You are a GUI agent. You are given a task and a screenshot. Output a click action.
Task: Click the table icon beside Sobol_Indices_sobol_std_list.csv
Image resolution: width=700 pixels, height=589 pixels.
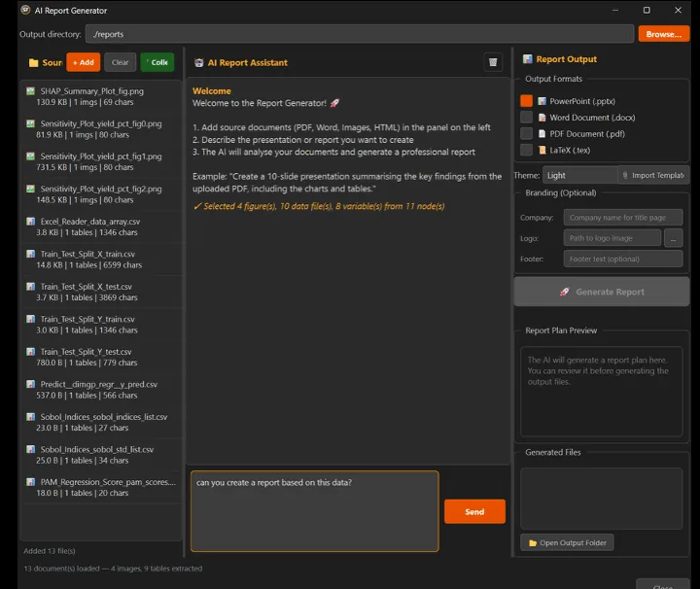30,449
